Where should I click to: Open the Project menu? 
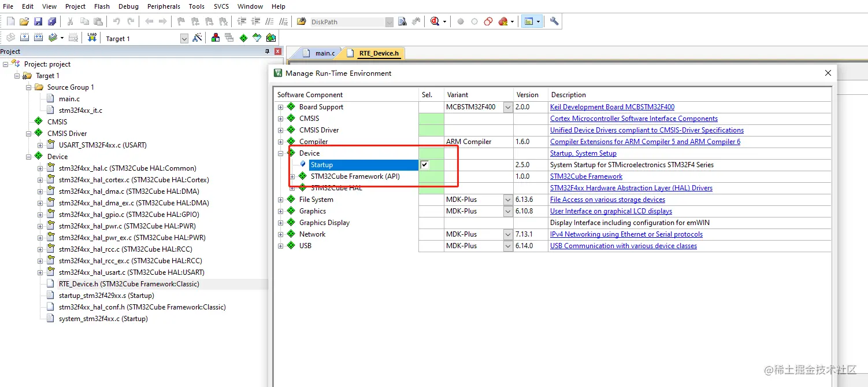tap(75, 6)
